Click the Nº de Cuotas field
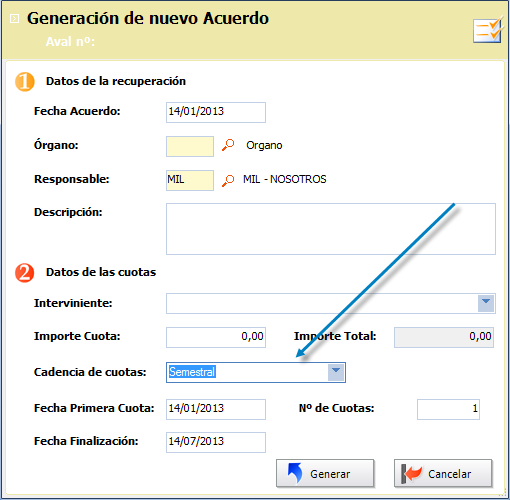The image size is (510, 500). point(448,409)
